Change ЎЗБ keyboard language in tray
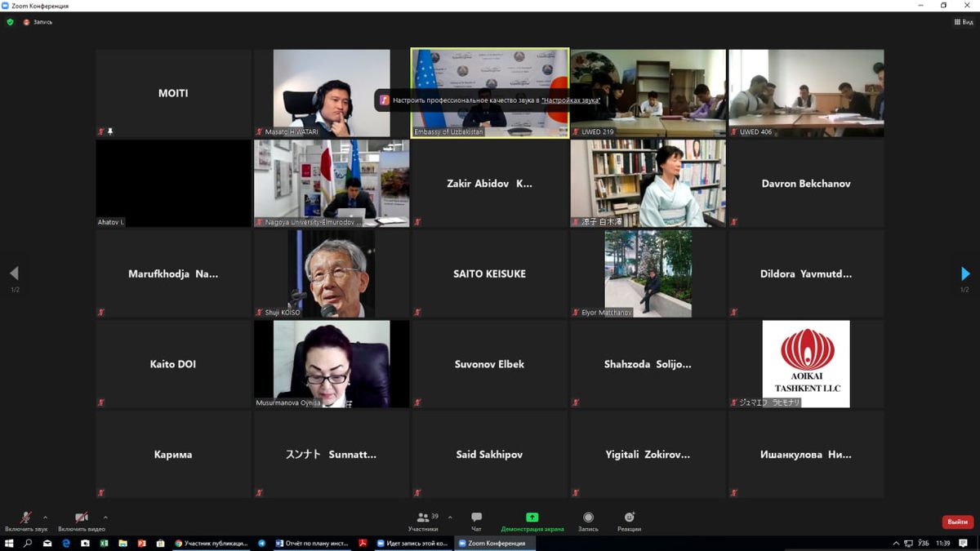Viewport: 980px width, 551px height. (924, 543)
